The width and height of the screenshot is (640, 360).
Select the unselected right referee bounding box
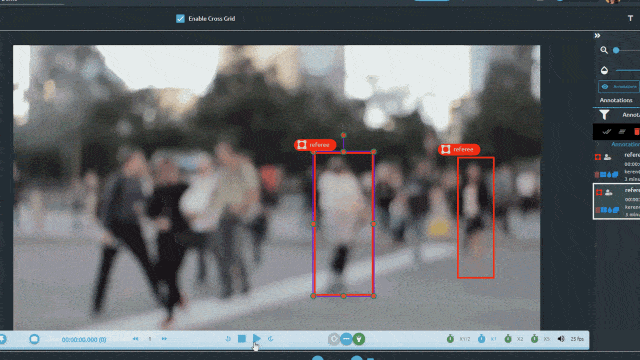pyautogui.click(x=476, y=218)
